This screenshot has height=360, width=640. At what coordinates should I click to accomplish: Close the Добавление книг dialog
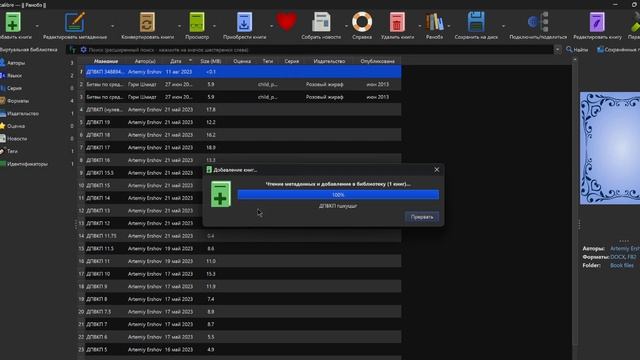pyautogui.click(x=436, y=170)
